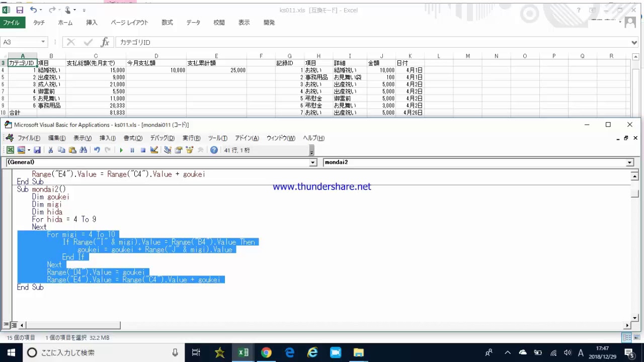
Task: Open the Object Browser icon
Action: pyautogui.click(x=190, y=150)
